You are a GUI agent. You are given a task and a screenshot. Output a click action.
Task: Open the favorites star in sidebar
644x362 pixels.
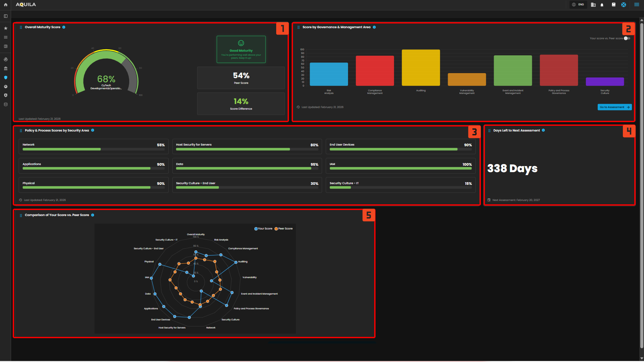pos(5,29)
